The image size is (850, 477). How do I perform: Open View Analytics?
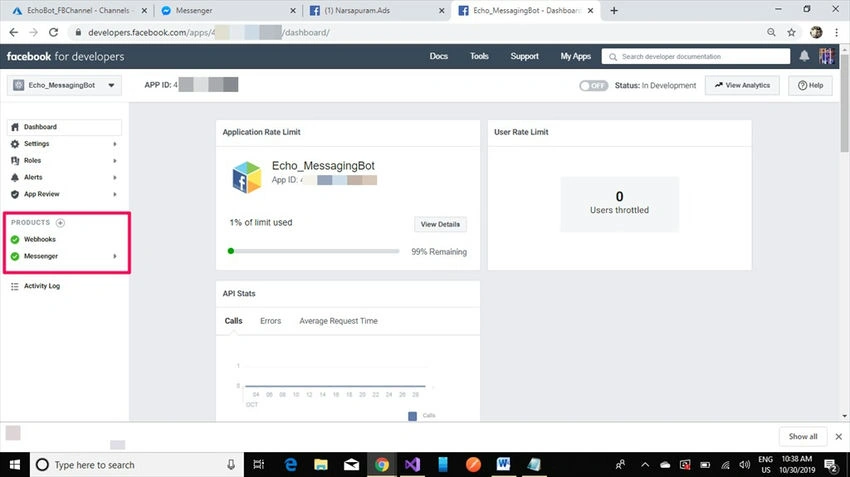(x=742, y=85)
